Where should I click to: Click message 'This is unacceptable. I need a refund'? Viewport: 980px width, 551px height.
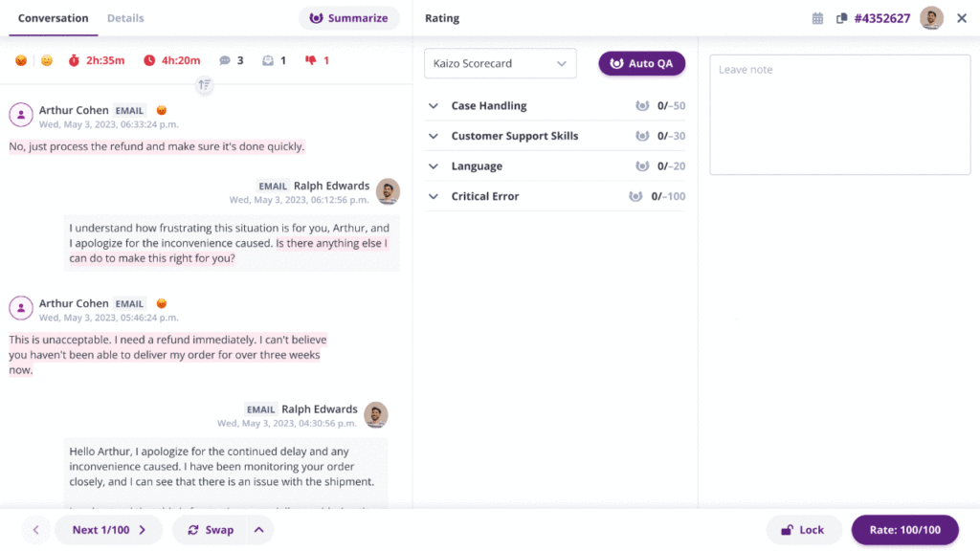coord(167,355)
